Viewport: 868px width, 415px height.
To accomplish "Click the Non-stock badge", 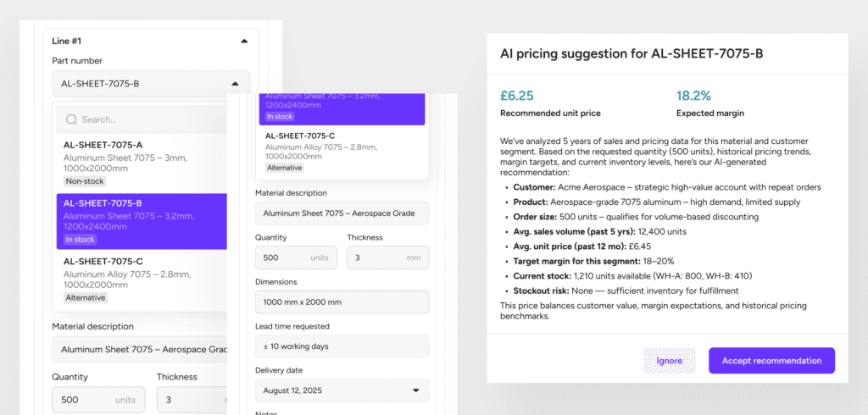I will [84, 181].
